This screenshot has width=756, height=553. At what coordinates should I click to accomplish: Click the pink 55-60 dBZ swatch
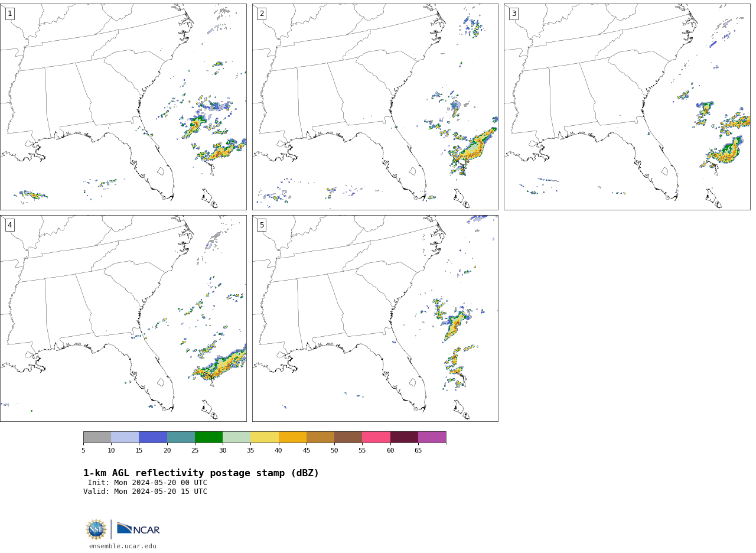[x=376, y=437]
